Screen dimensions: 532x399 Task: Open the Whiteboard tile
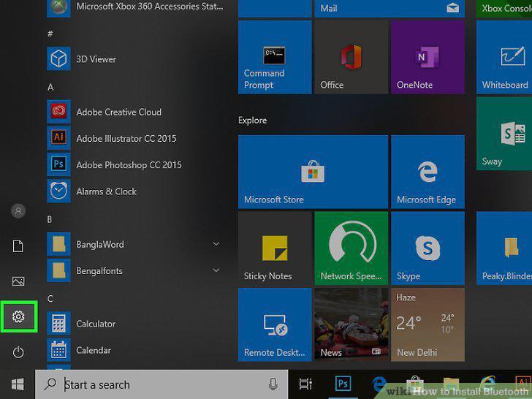(504, 57)
